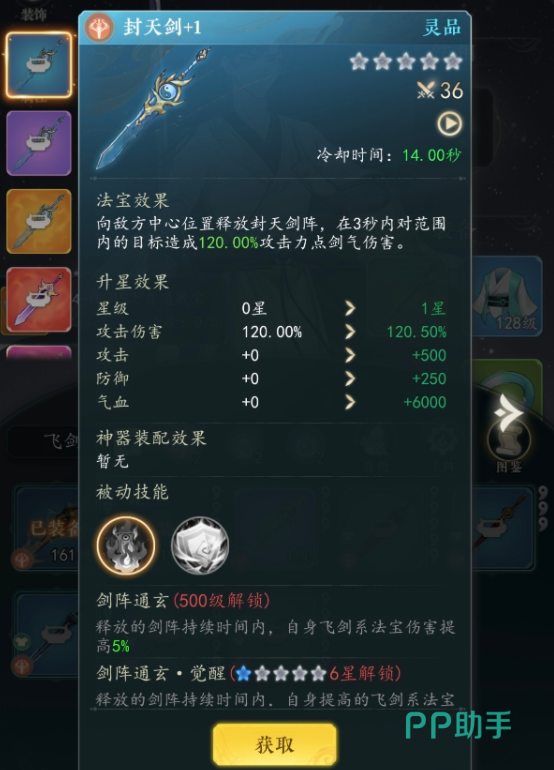
Task: Select the purple-framed sword in sidebar
Action: pyautogui.click(x=39, y=143)
